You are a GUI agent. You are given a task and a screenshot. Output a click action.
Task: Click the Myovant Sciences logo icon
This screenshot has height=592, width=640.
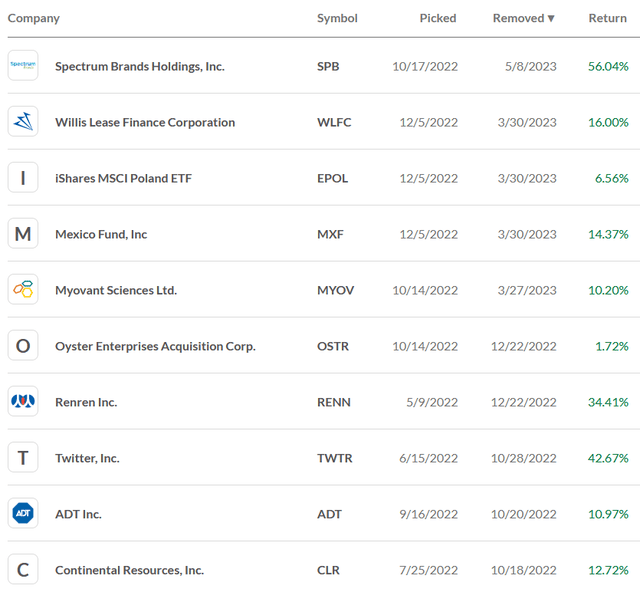click(x=23, y=290)
